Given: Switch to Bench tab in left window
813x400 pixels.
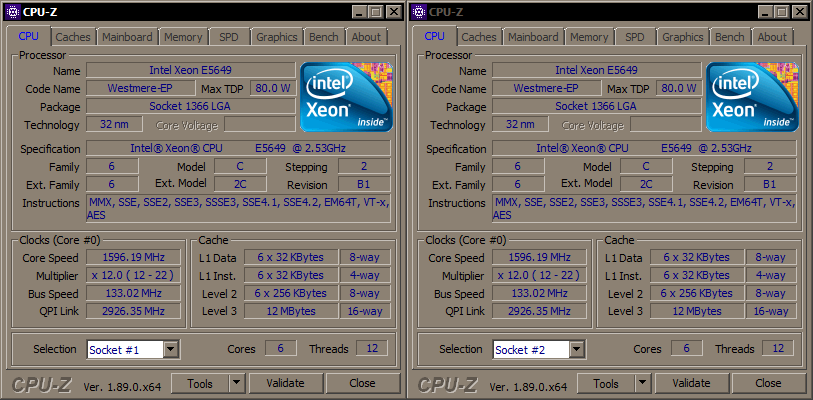Looking at the screenshot, I should (x=323, y=37).
